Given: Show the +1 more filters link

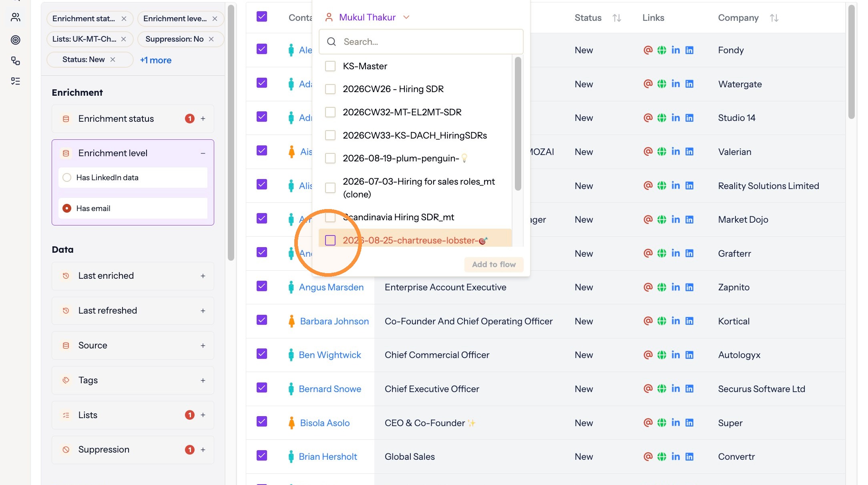Looking at the screenshot, I should (156, 60).
